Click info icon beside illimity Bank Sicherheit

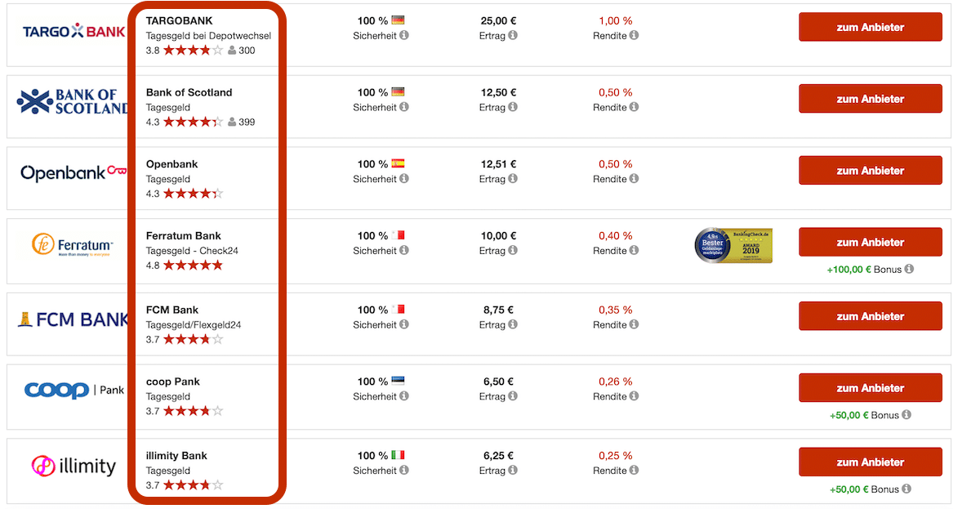pos(404,471)
